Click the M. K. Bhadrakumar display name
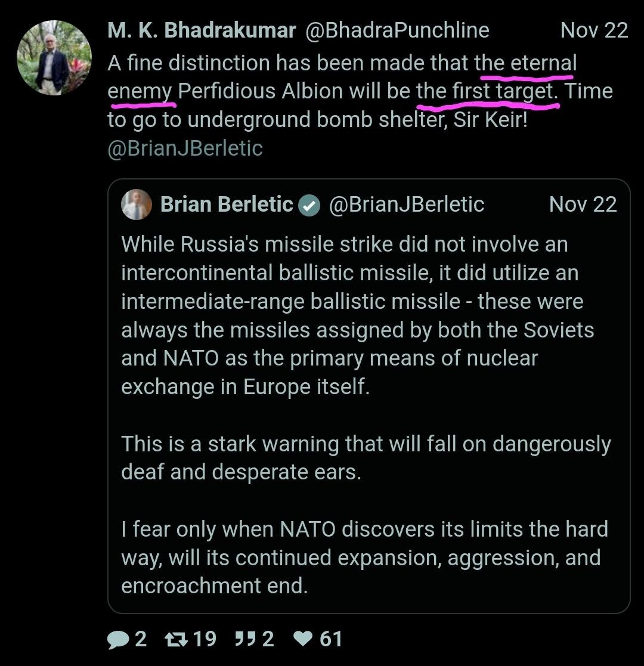This screenshot has height=666, width=644. (202, 30)
